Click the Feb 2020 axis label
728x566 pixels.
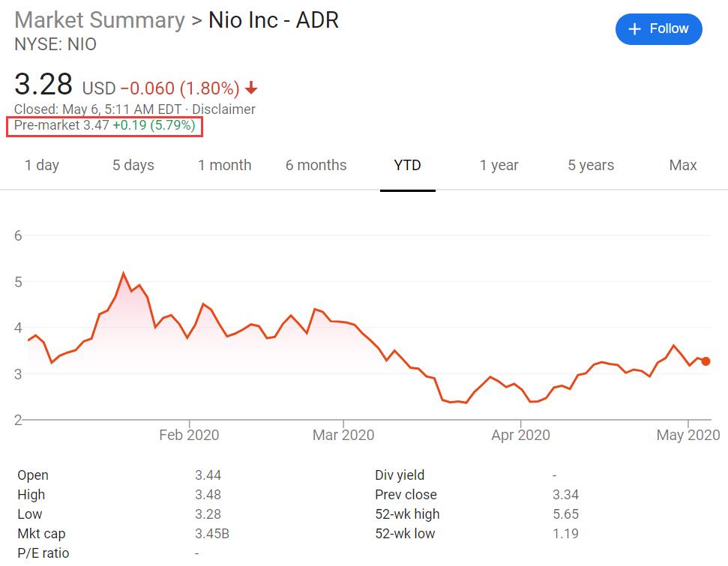click(189, 435)
